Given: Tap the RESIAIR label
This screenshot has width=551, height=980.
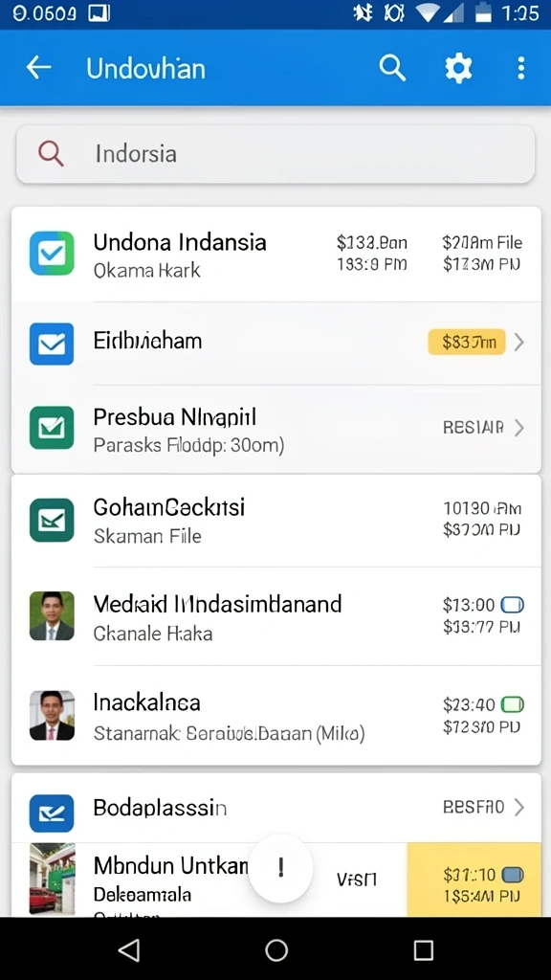Looking at the screenshot, I should (473, 428).
